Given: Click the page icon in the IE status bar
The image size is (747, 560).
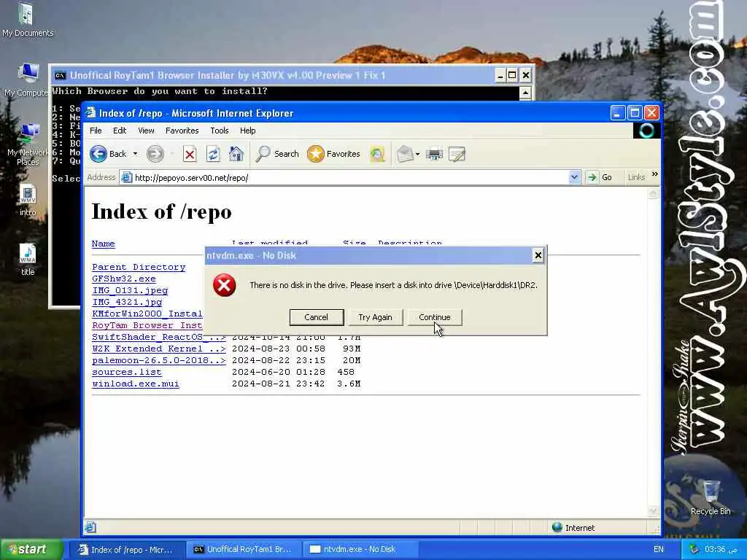Looking at the screenshot, I should pyautogui.click(x=90, y=527).
